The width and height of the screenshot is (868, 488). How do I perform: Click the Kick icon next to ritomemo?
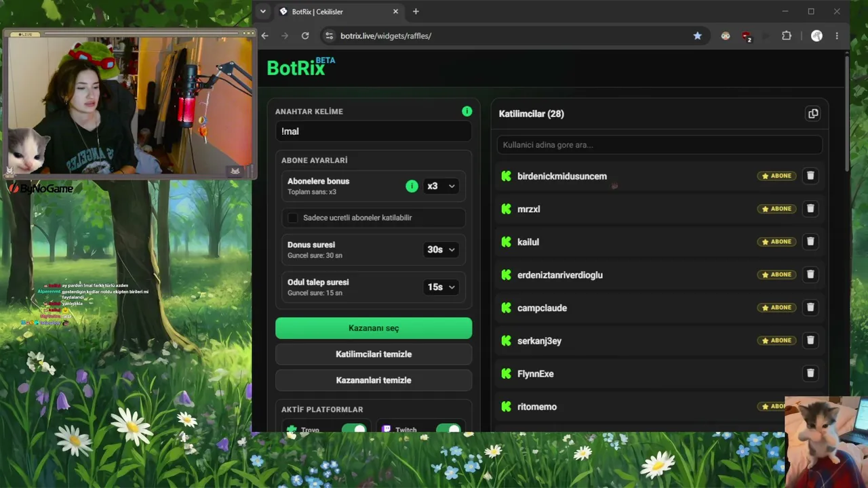[x=506, y=407]
